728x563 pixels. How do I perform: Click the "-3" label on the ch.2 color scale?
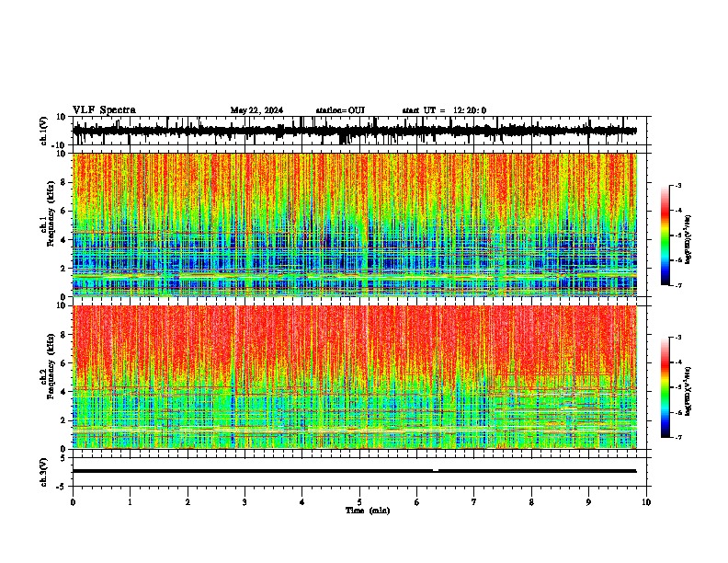coord(678,338)
